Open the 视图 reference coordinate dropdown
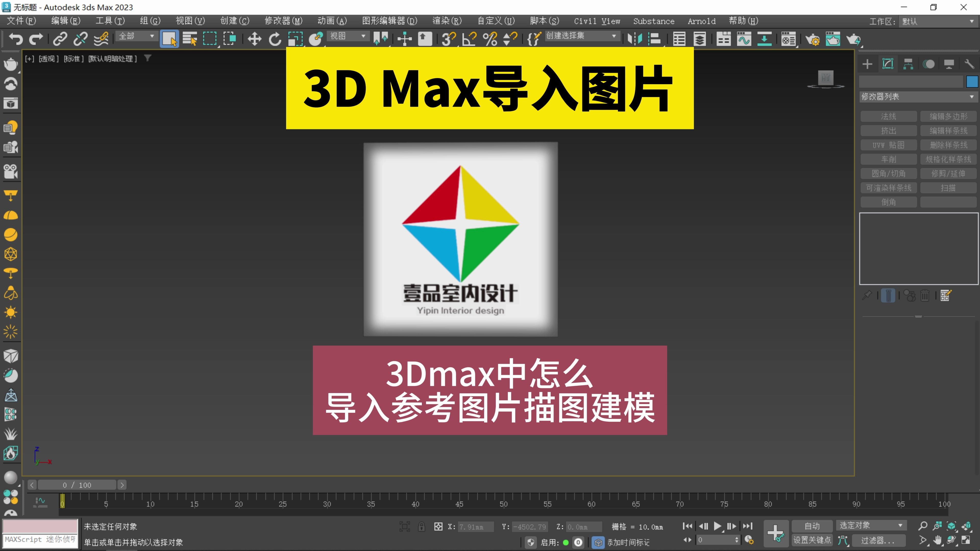 coord(348,36)
